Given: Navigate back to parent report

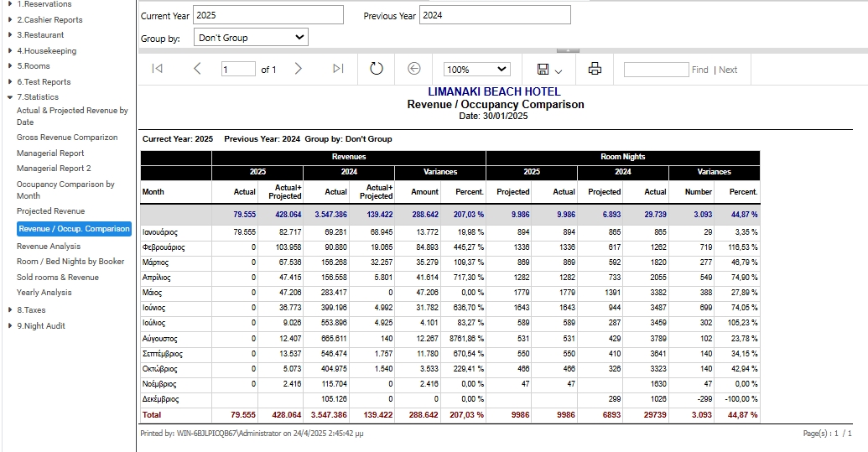Looking at the screenshot, I should (x=414, y=69).
